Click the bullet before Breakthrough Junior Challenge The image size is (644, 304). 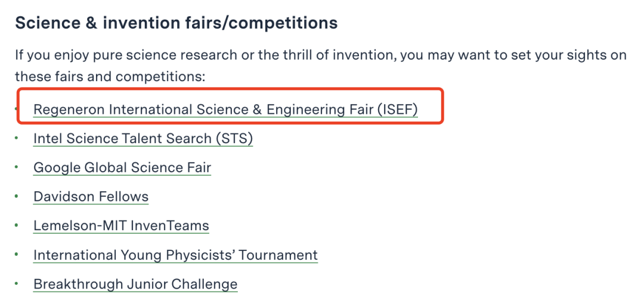[17, 284]
